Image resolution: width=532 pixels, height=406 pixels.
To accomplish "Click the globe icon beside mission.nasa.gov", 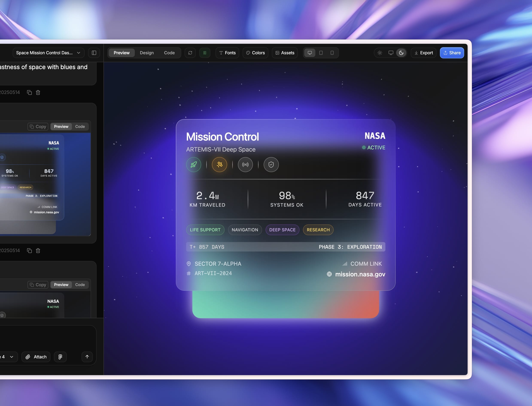I will coord(329,274).
